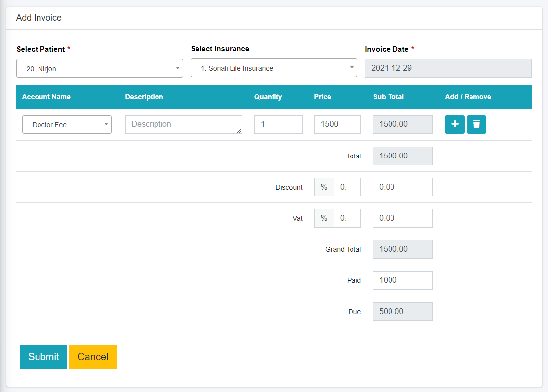Image resolution: width=548 pixels, height=392 pixels.
Task: Open the Doctor Fee account dropdown
Action: click(x=67, y=125)
